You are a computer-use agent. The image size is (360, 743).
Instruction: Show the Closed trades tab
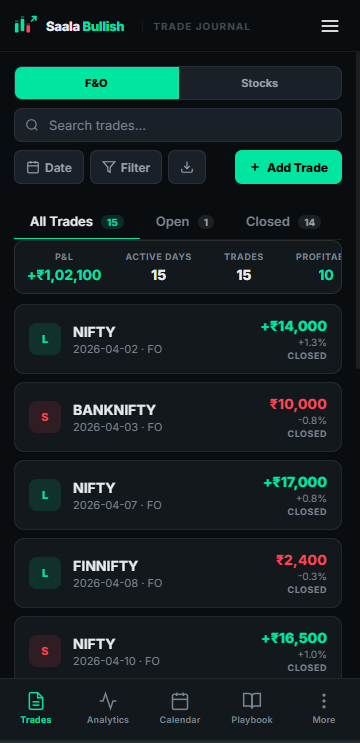[283, 222]
